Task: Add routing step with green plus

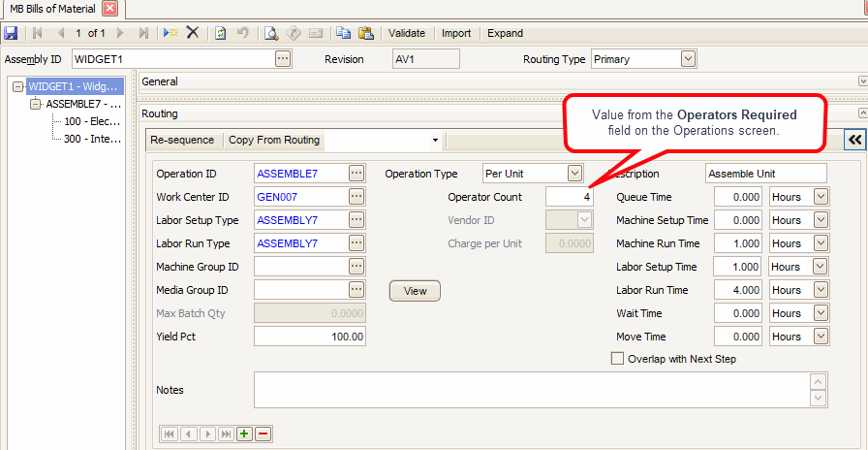Action: coord(244,434)
